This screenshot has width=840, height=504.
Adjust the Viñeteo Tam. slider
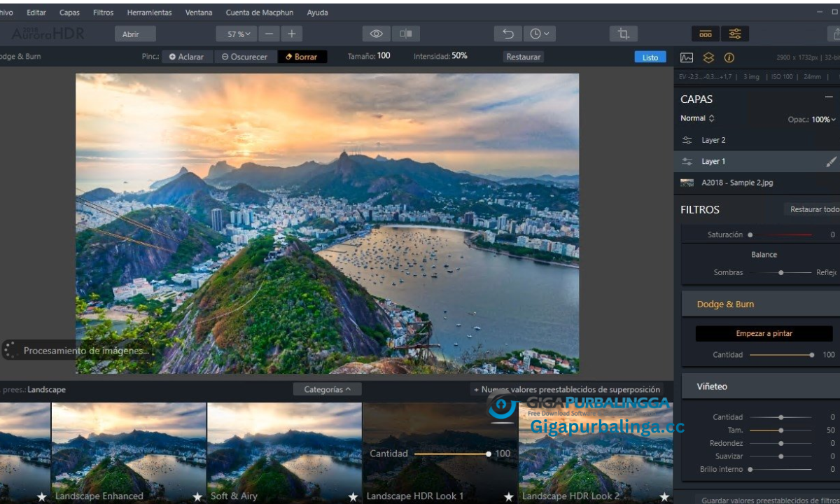coord(781,430)
